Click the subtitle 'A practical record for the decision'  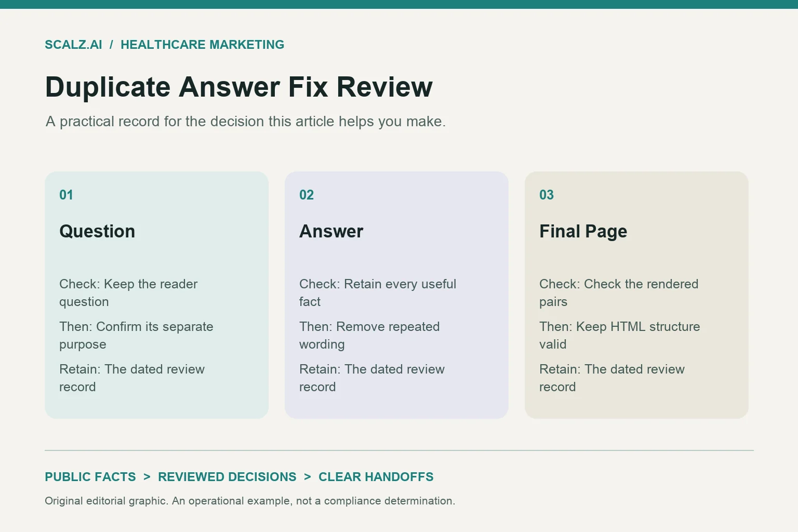coord(246,122)
